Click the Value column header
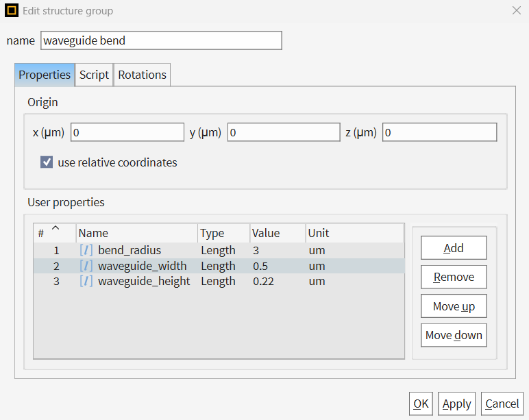529x420 pixels. point(278,233)
